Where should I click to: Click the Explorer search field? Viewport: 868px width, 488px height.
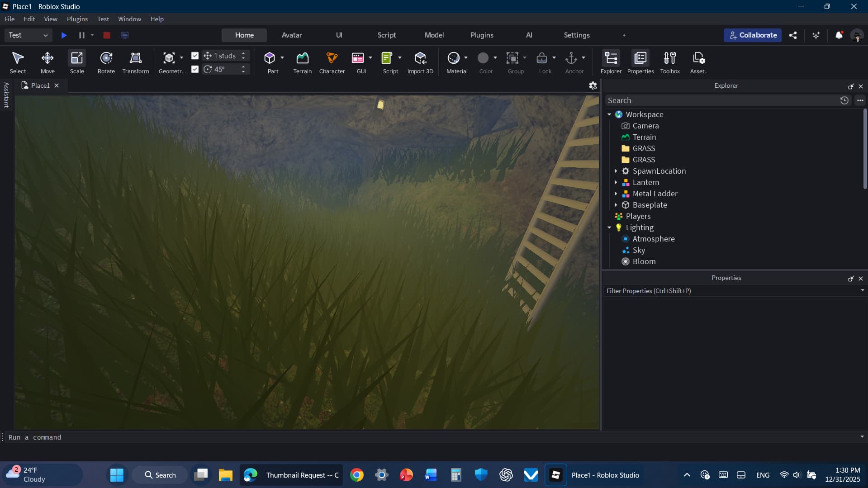click(x=721, y=100)
